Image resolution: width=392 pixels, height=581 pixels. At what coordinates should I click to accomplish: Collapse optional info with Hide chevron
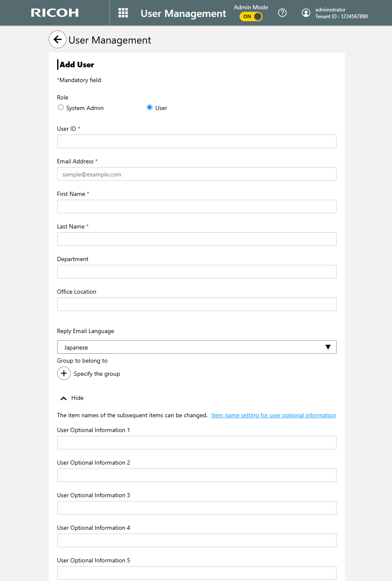[63, 398]
